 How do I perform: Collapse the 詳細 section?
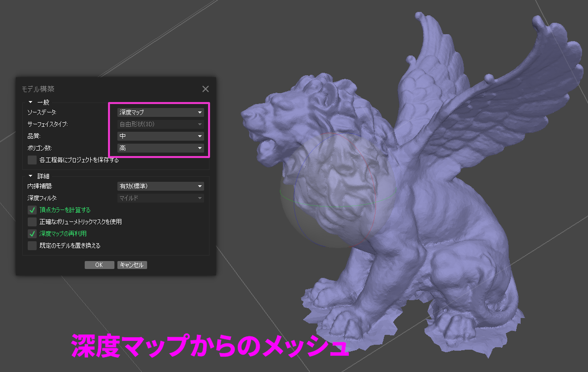point(30,176)
